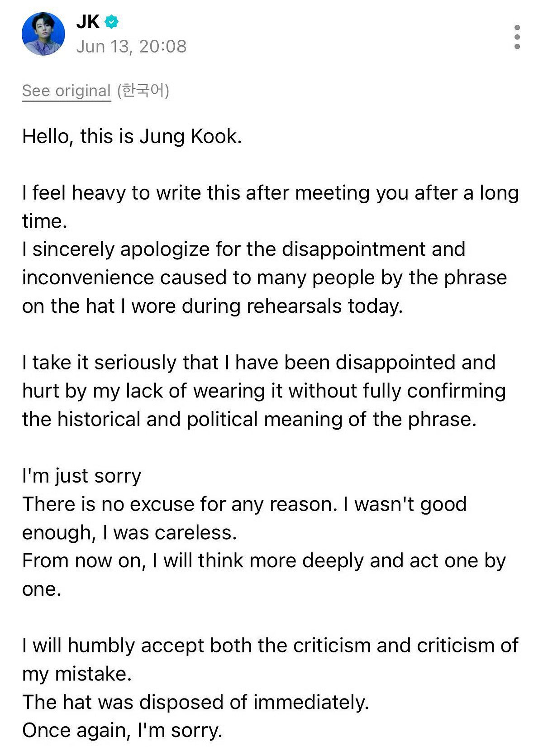543x756 pixels.
Task: Click the line 'I'm just sorry'
Action: coord(81,476)
